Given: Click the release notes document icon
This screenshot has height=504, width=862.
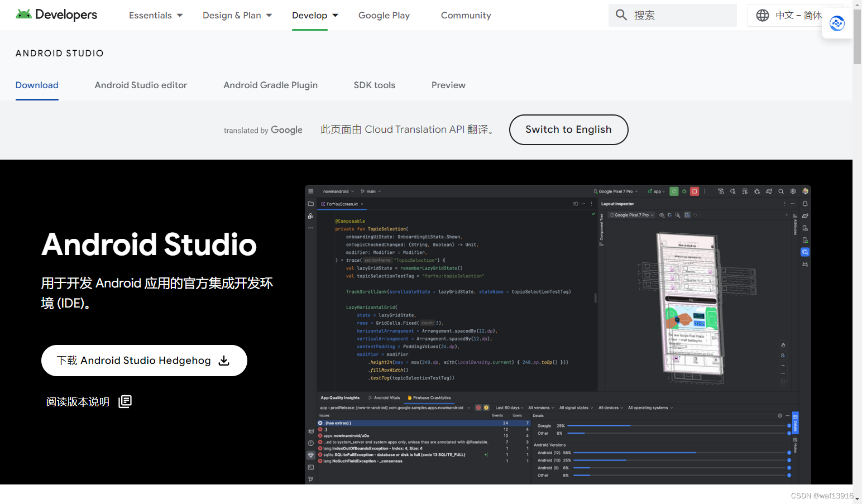Looking at the screenshot, I should point(125,401).
